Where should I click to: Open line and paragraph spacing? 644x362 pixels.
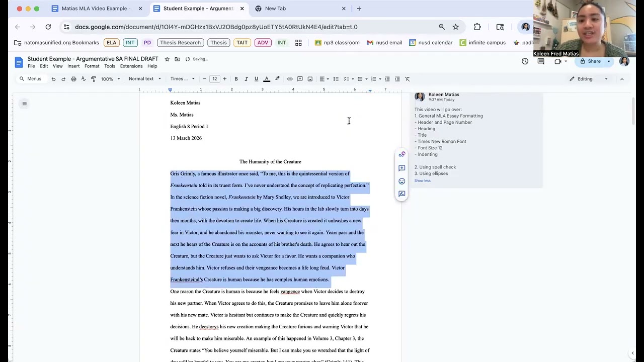(x=336, y=79)
